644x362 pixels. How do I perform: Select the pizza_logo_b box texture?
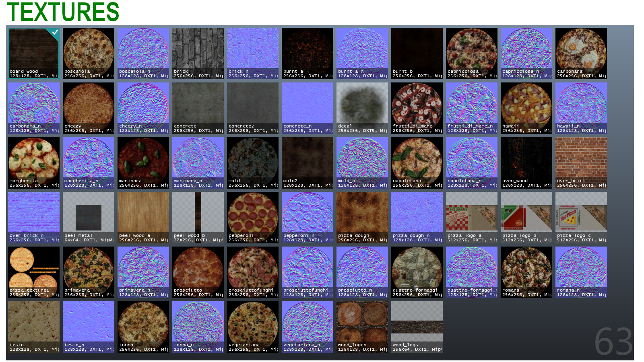pyautogui.click(x=526, y=218)
